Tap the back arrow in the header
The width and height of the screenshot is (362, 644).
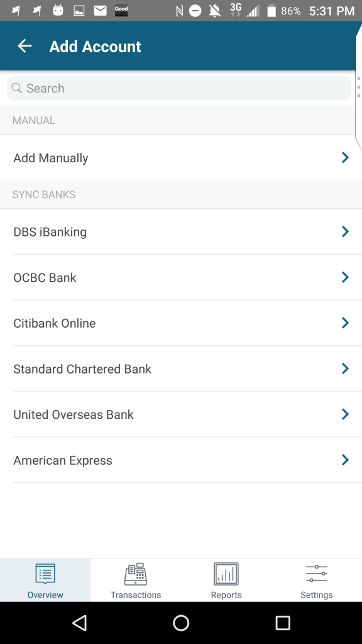25,46
